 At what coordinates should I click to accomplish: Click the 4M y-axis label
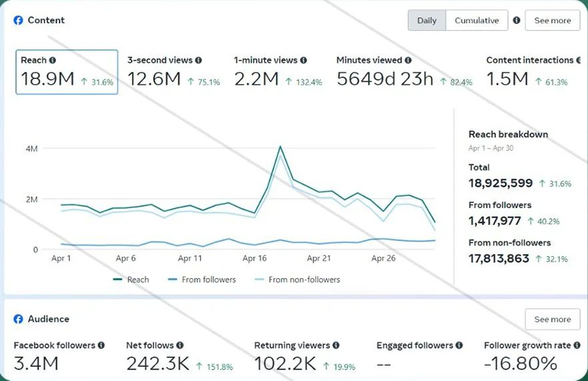32,149
